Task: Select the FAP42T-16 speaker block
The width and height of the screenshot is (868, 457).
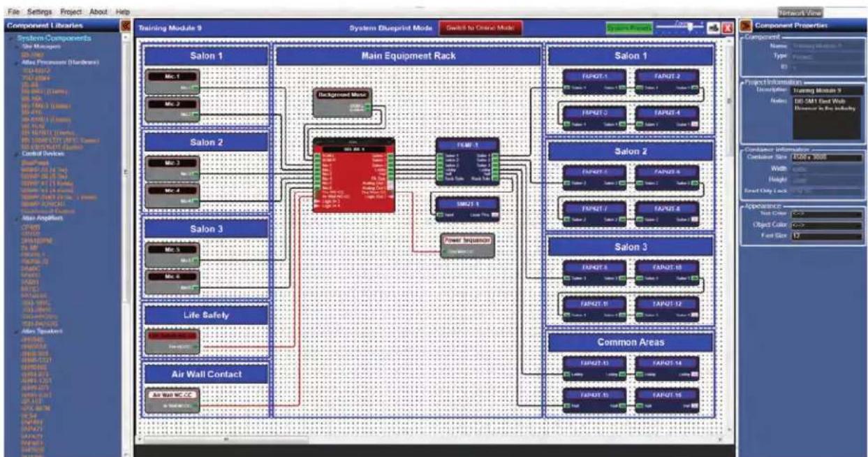Action: (x=668, y=399)
